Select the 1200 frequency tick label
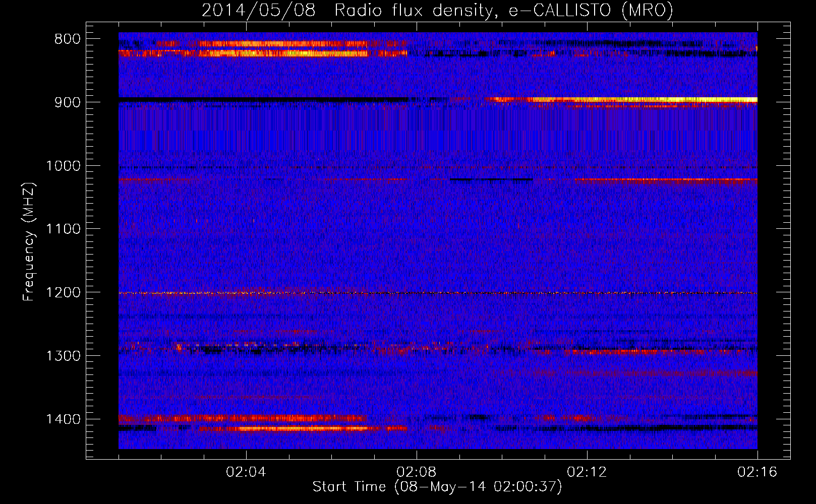The image size is (816, 504). [63, 292]
